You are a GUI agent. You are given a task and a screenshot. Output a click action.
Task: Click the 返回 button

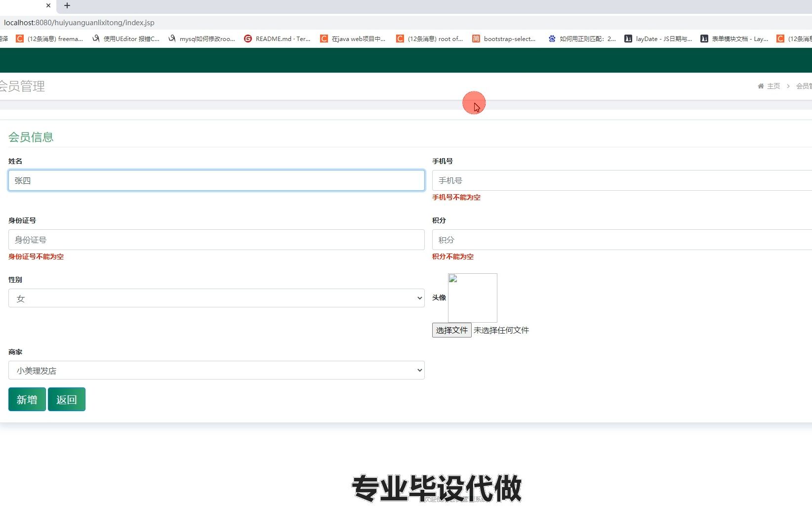coord(67,399)
